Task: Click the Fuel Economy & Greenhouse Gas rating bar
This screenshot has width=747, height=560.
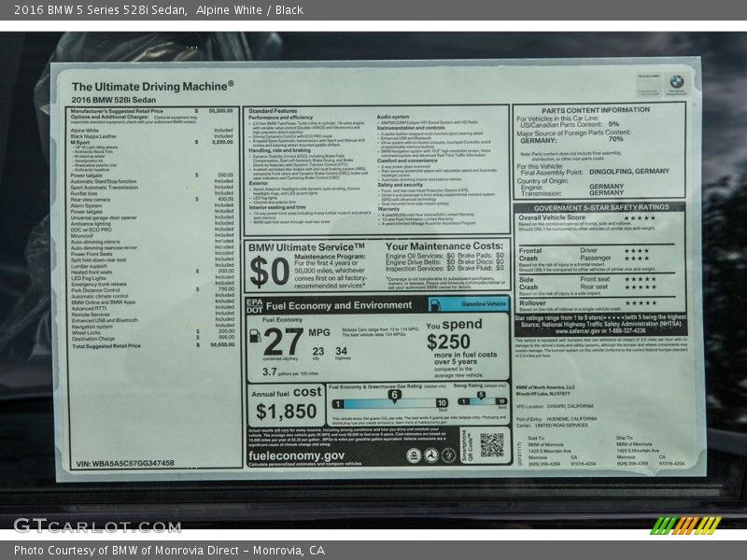Action: pyautogui.click(x=390, y=404)
